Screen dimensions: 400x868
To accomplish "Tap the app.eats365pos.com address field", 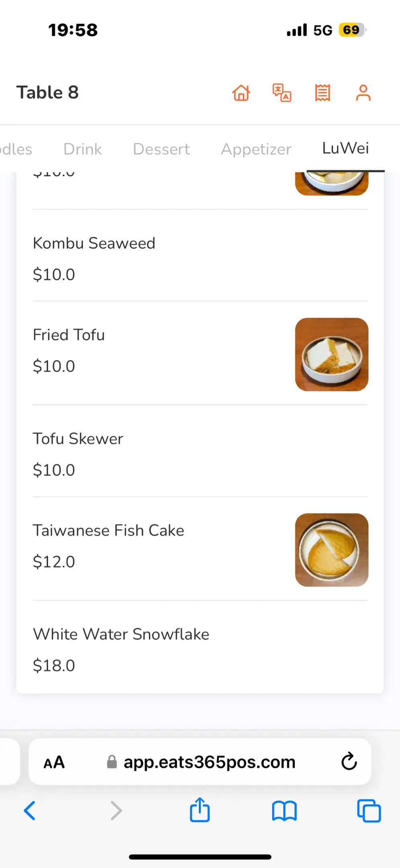I will click(x=209, y=762).
